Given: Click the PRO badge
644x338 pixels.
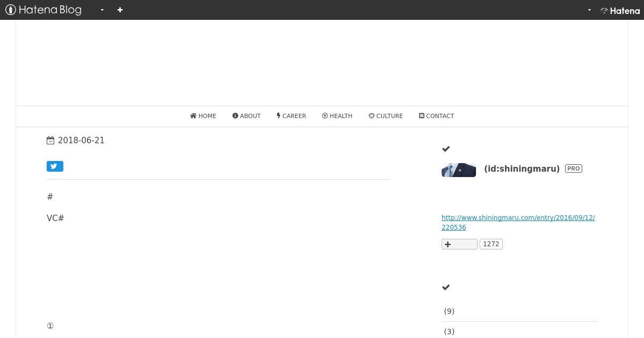Looking at the screenshot, I should [574, 168].
